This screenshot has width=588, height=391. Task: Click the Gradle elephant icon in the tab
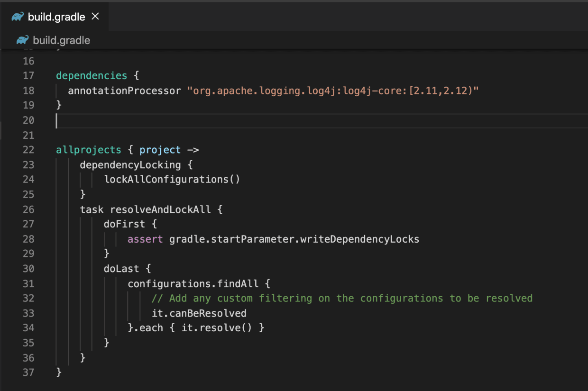[18, 17]
